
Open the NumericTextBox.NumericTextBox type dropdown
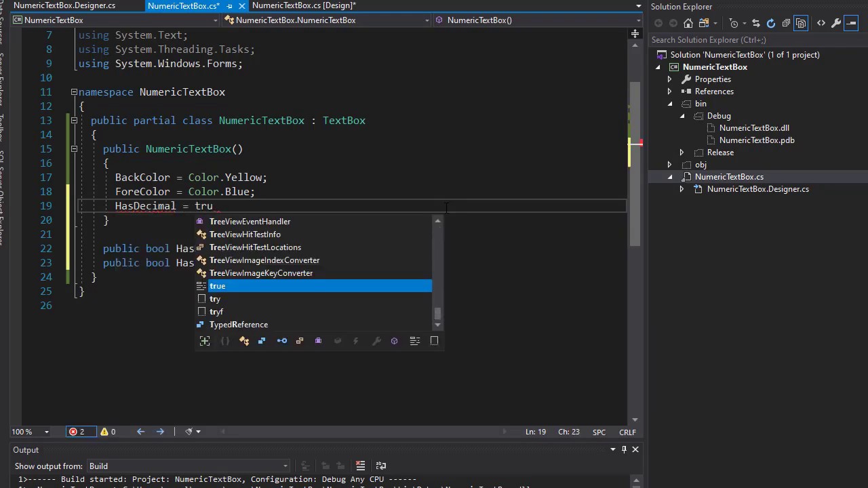[x=326, y=20]
